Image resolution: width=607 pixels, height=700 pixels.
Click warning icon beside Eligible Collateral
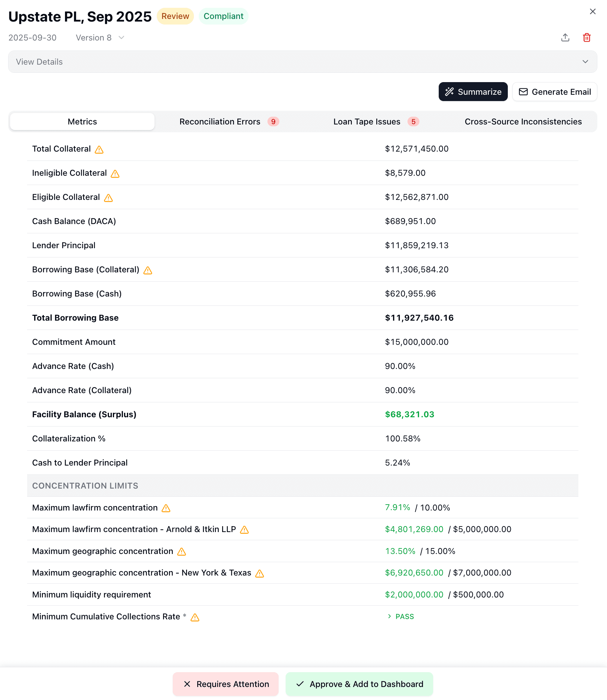[x=108, y=198]
